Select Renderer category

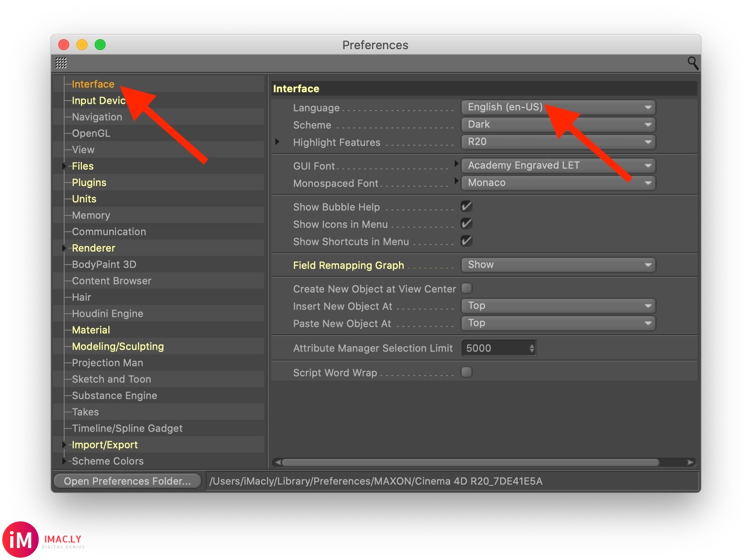pyautogui.click(x=93, y=248)
